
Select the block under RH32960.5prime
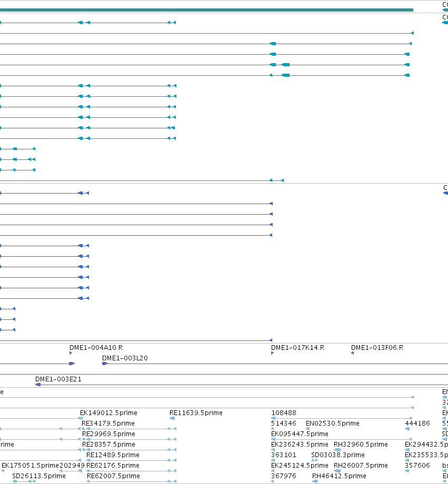[x=337, y=449]
